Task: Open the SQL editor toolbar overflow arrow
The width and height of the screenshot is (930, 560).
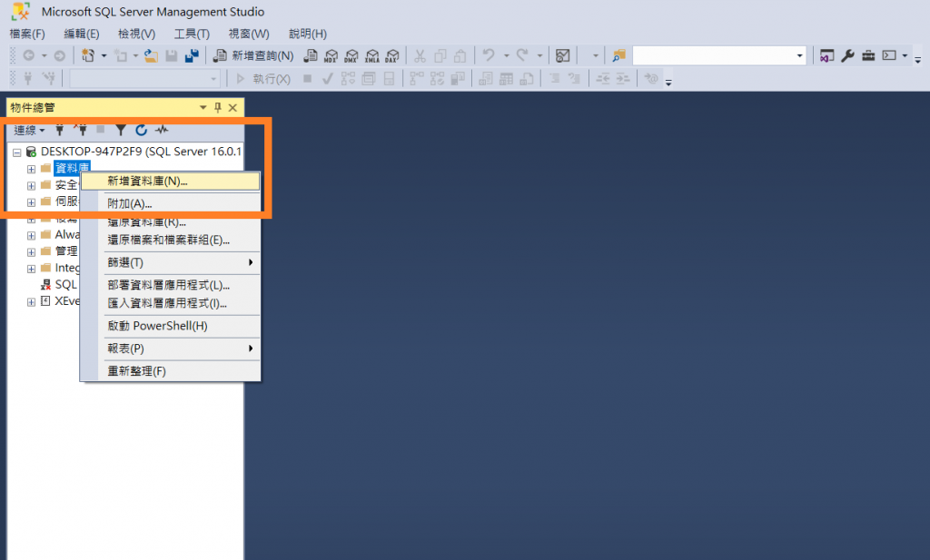Action: pos(668,82)
